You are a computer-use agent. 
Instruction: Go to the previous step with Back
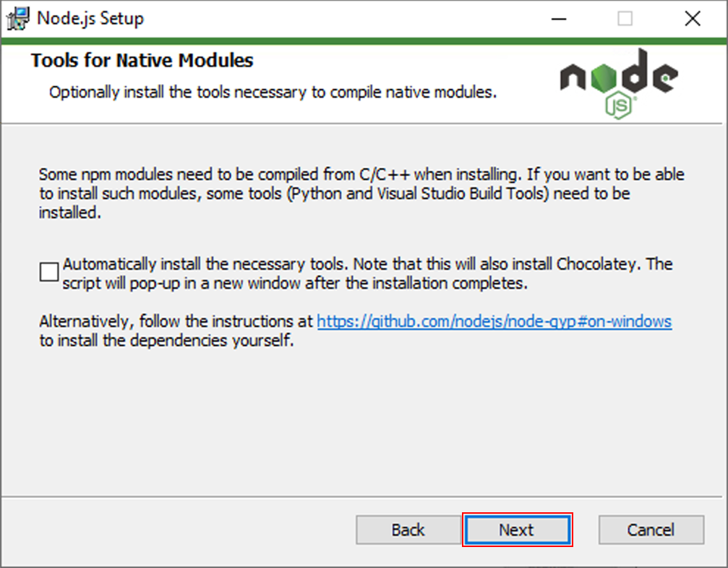[408, 530]
